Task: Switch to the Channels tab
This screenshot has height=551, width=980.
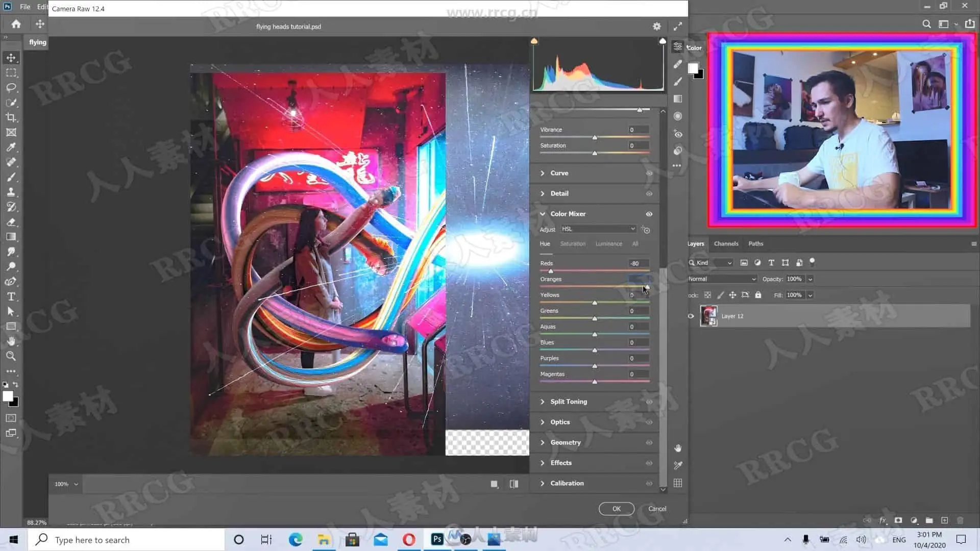Action: tap(726, 244)
